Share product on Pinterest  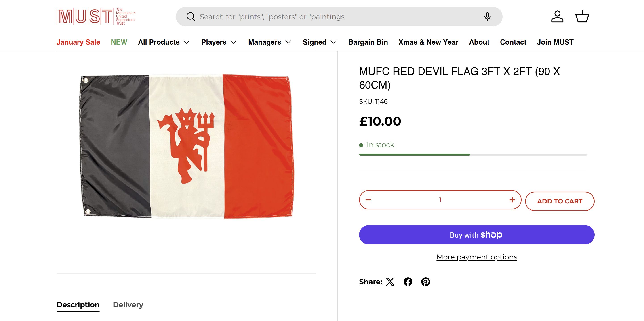[x=425, y=282]
